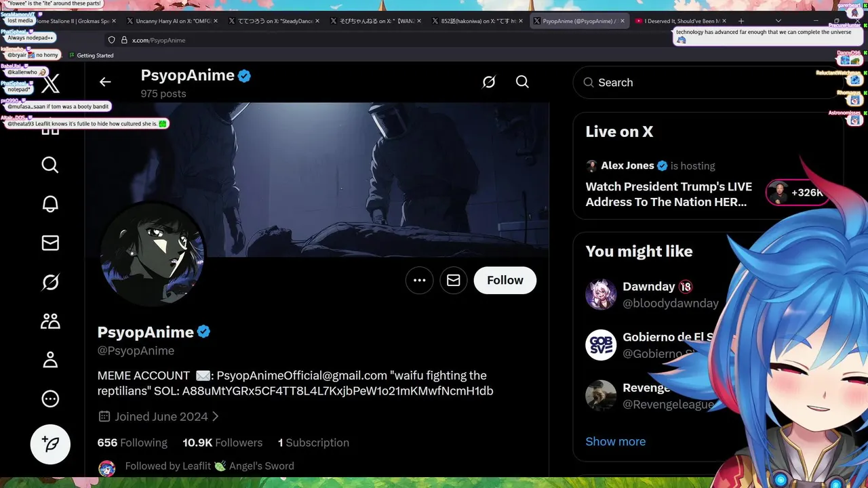This screenshot has height=488, width=868.
Task: Open the list all tabs dropdown
Action: pos(778,21)
